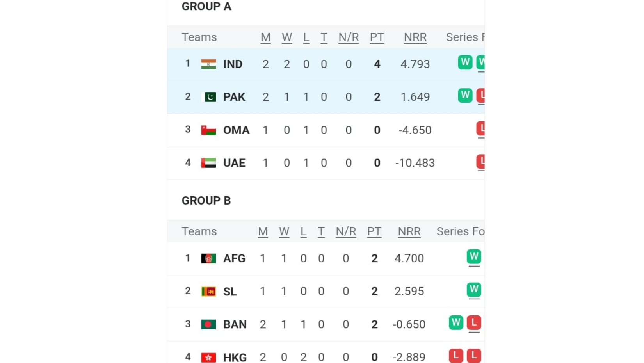The width and height of the screenshot is (644, 363).
Task: Open Sri Lanka's W series form badge
Action: (x=474, y=290)
